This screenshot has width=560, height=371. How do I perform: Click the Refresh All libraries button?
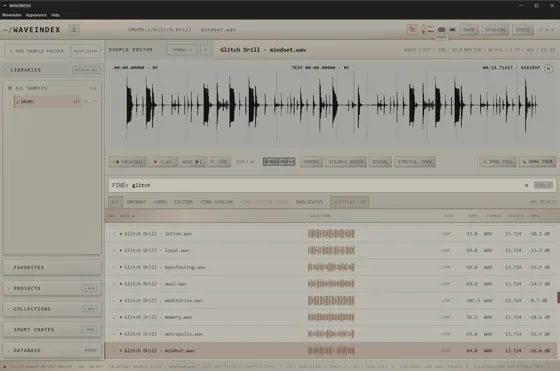click(86, 70)
